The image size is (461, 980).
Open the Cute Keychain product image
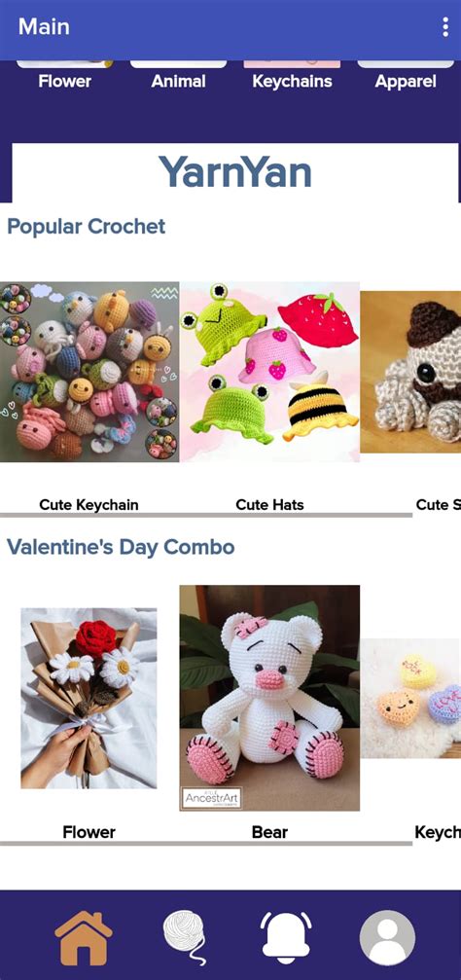pos(89,372)
